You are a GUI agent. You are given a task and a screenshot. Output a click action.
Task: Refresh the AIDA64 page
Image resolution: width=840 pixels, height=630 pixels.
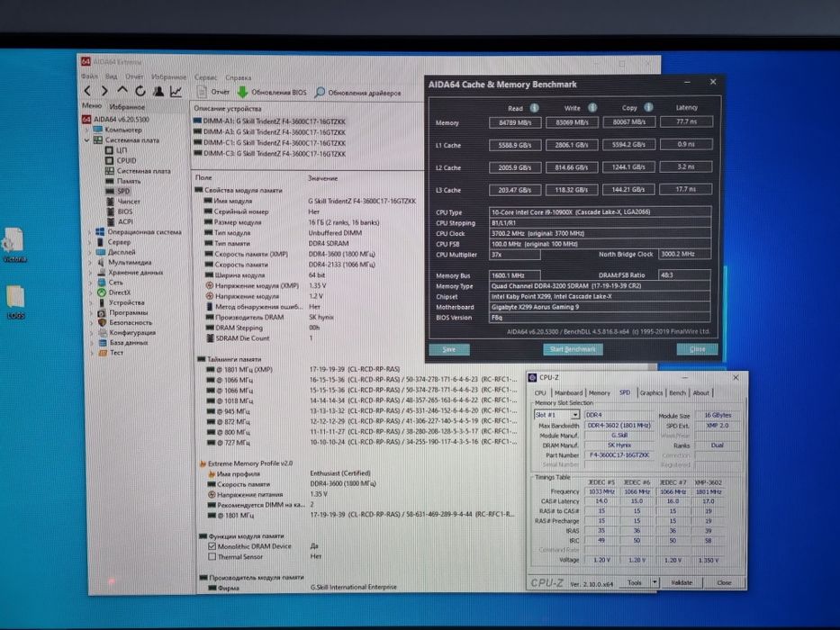[x=140, y=92]
